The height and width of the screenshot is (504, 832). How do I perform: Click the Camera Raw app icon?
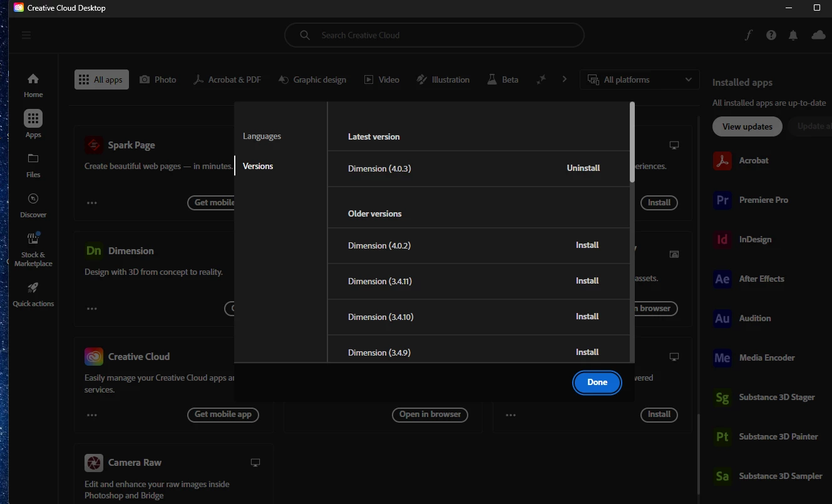(94, 463)
